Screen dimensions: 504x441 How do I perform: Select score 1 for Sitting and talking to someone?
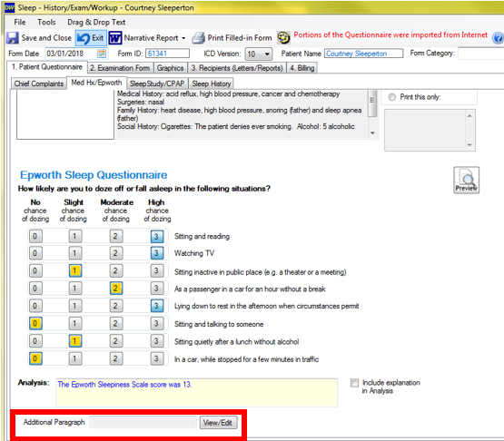tap(74, 323)
